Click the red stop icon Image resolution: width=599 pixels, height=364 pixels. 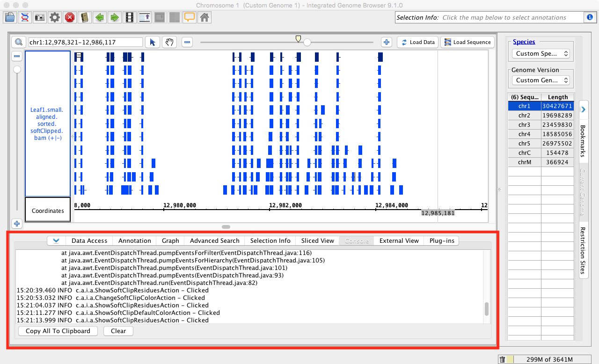(70, 18)
